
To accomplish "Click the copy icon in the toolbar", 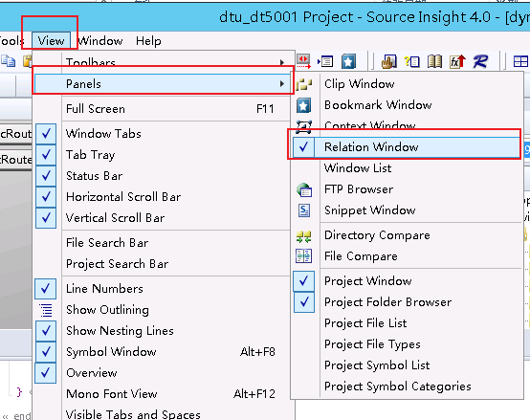I will pos(8,61).
